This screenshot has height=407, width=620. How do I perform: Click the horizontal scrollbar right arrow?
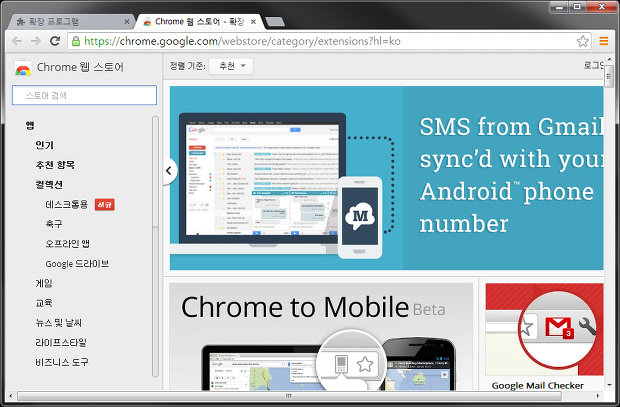(x=597, y=396)
